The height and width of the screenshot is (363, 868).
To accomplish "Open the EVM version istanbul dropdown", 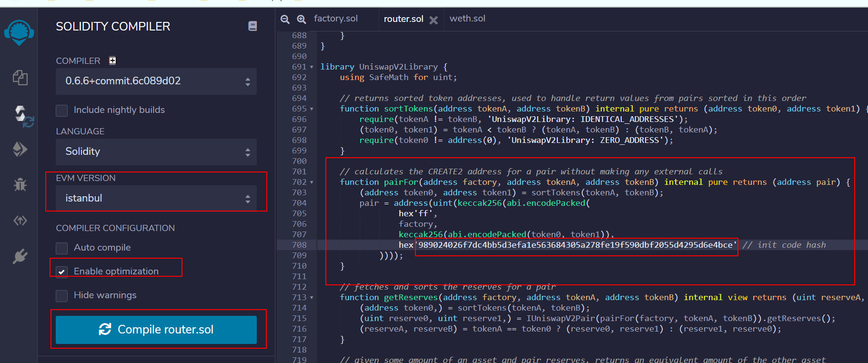I will tap(156, 199).
